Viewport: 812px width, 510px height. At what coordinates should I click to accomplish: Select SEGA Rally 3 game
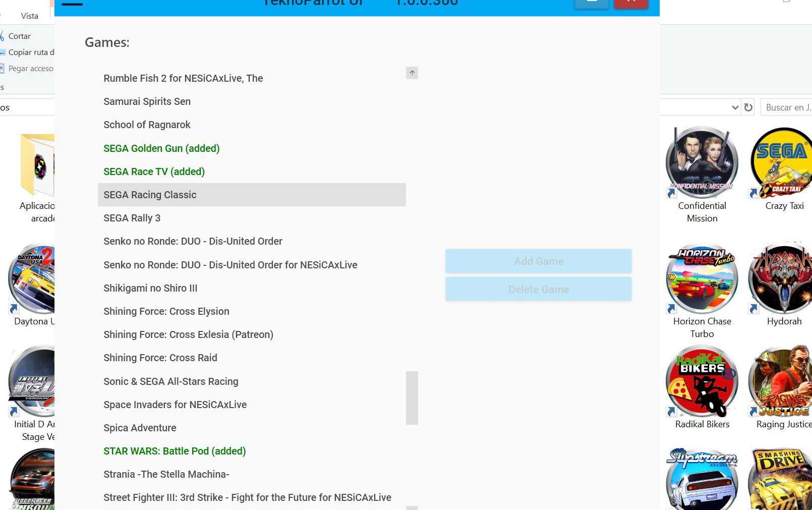coord(252,218)
